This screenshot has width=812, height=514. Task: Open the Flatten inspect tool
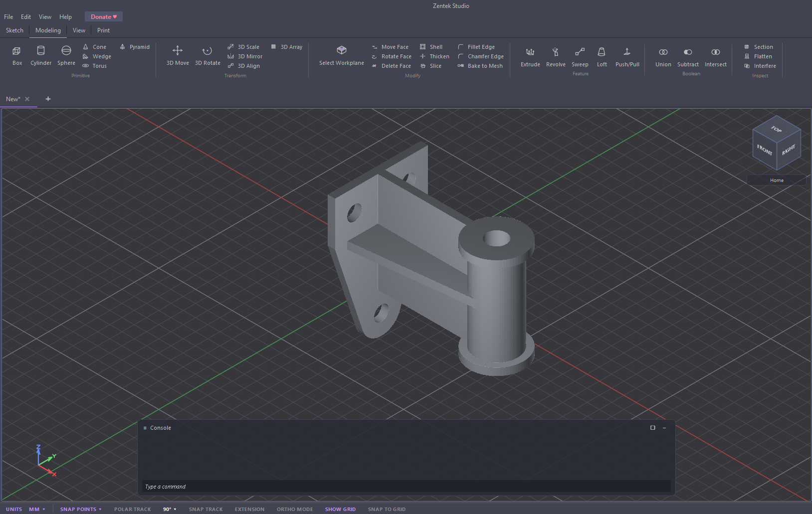click(x=758, y=56)
